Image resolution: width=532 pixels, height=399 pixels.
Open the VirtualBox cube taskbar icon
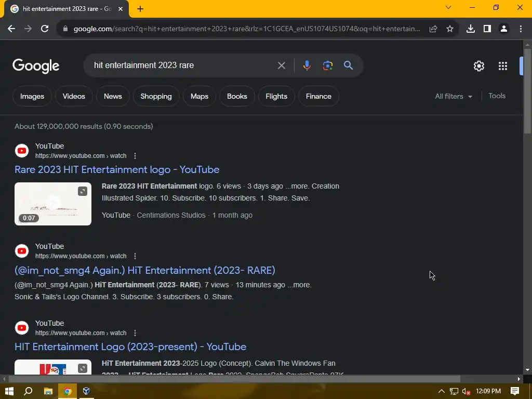coord(86,391)
